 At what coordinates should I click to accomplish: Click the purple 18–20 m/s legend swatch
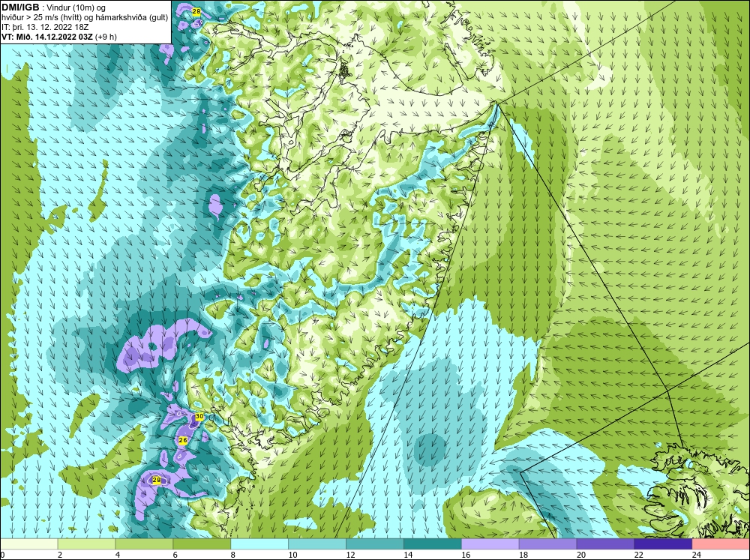547,544
